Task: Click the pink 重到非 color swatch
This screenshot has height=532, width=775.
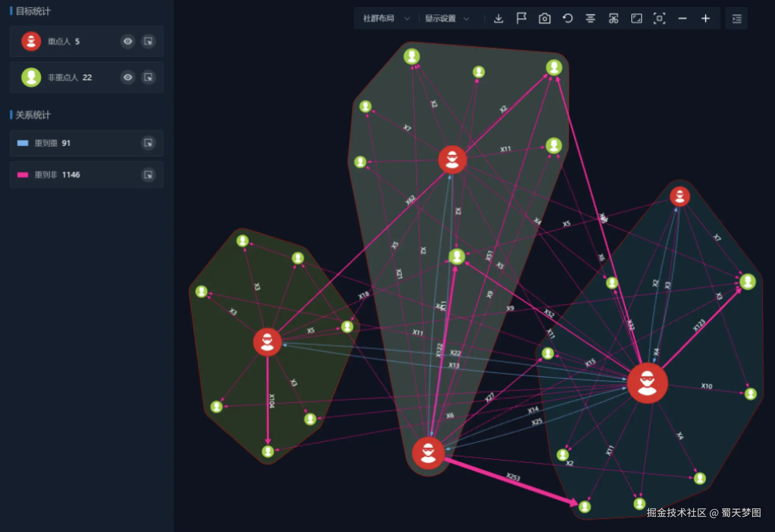Action: 23,175
